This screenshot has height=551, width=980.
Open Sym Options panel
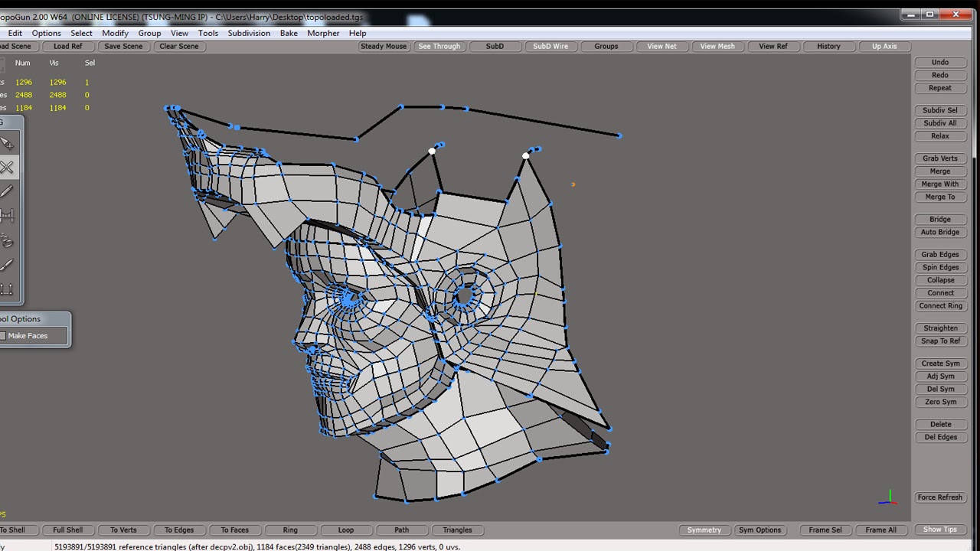759,530
